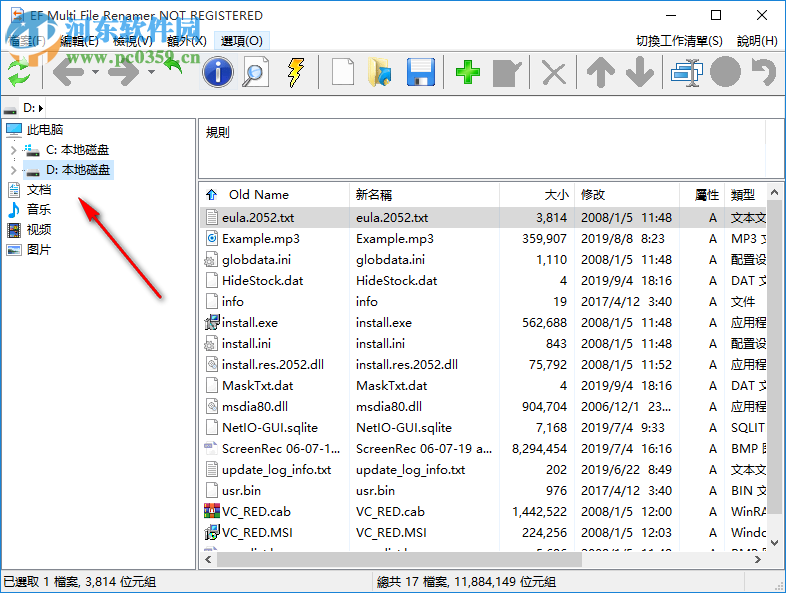Open the 切換工作清單(S) menu
Image resolution: width=786 pixels, height=593 pixels.
(679, 41)
